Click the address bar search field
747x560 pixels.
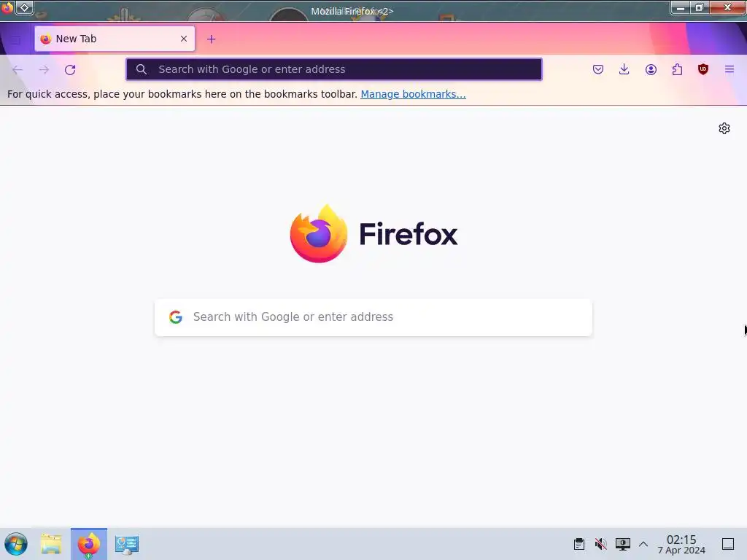[x=334, y=69]
